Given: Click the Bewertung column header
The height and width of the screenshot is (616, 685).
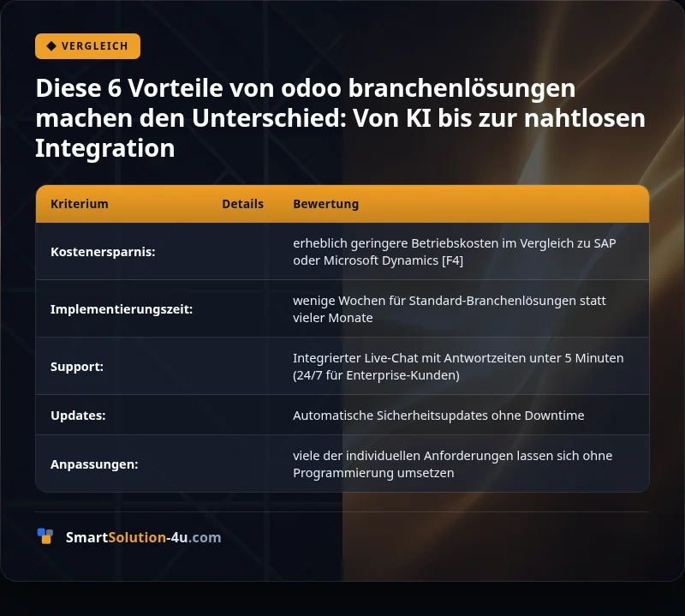Looking at the screenshot, I should tap(326, 204).
